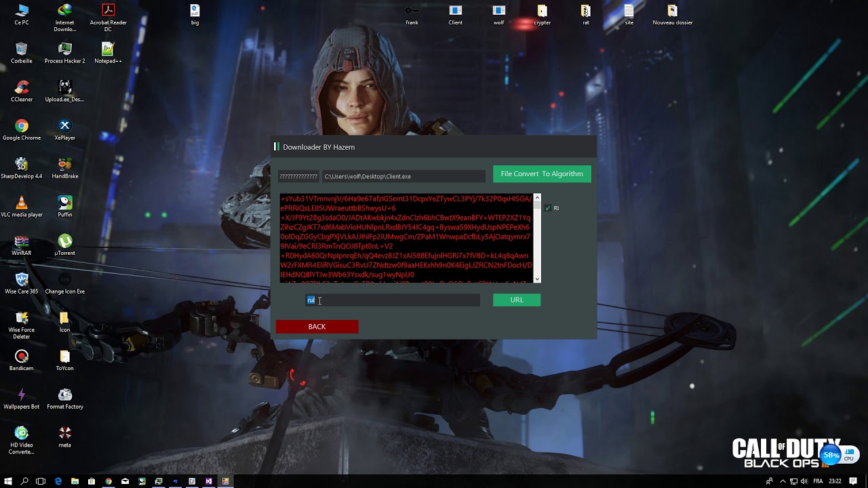Click scrollbar up arrow in algorithm text box
This screenshot has width=868, height=488.
click(537, 198)
